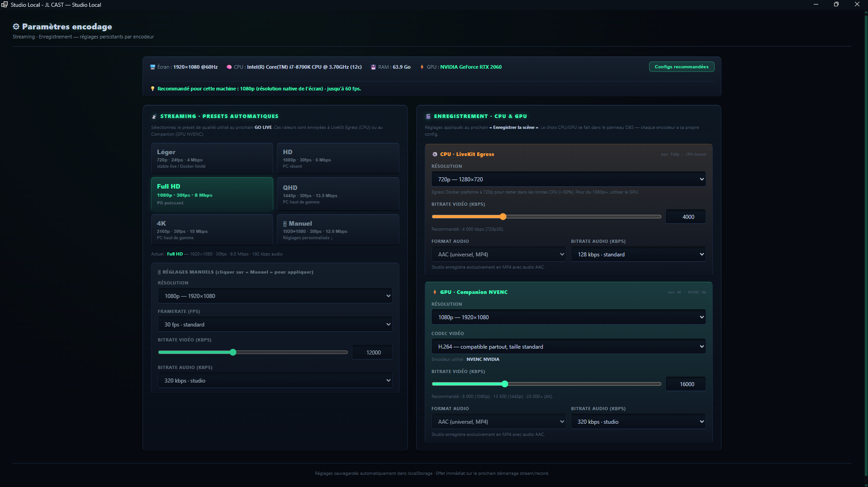Open Codec Vidéo H.264 dropdown

pos(569,346)
